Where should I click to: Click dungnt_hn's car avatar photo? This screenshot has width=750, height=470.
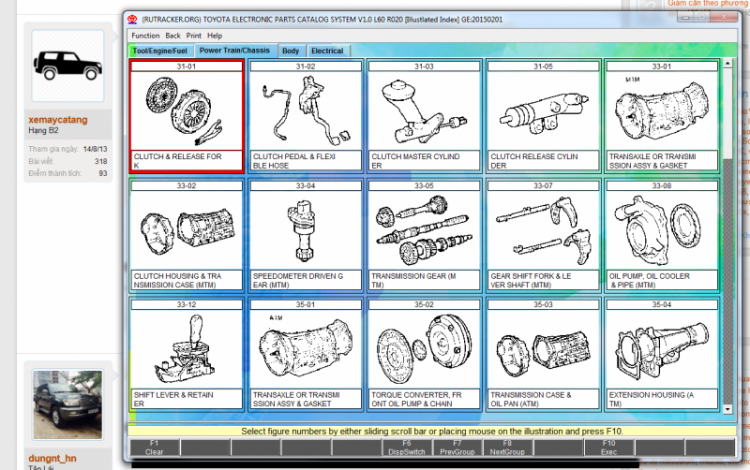pos(67,404)
